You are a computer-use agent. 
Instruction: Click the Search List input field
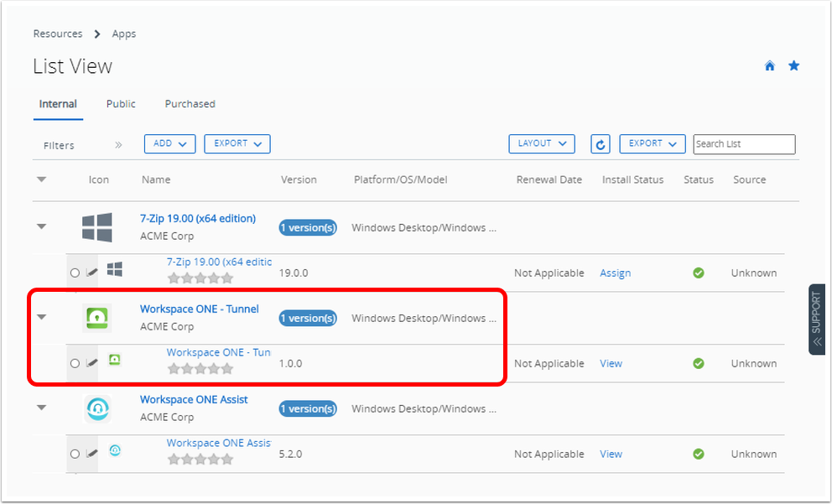point(744,144)
